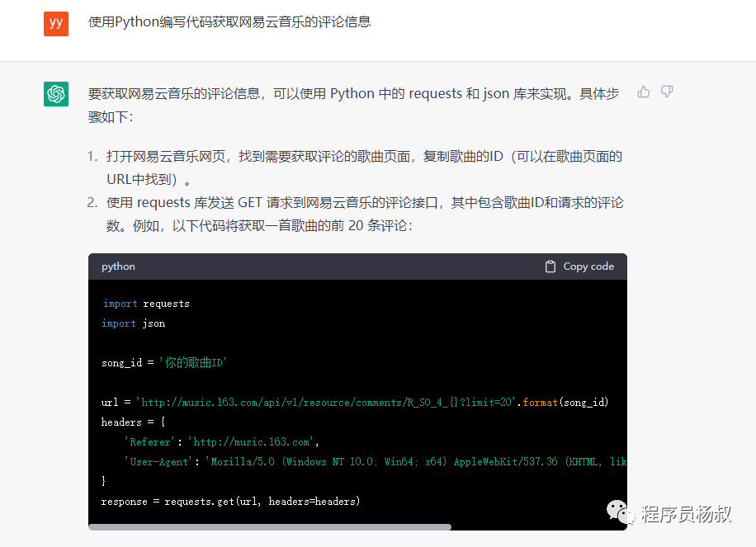The width and height of the screenshot is (756, 547).
Task: Click the user prompt about 网易云音乐的评论信息
Action: tap(229, 22)
